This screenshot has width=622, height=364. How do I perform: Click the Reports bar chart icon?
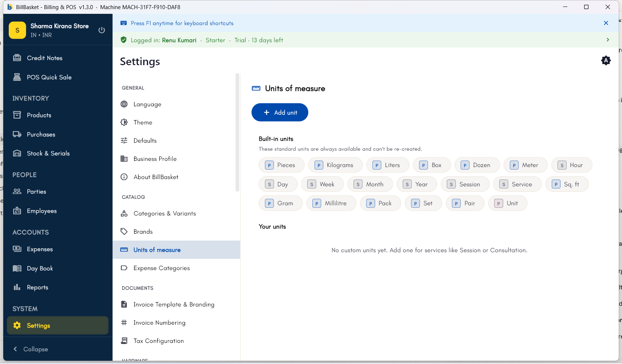(x=17, y=287)
